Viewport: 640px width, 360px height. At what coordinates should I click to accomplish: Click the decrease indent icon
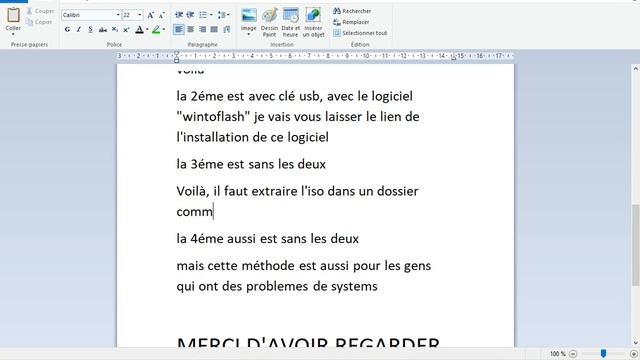pos(179,15)
